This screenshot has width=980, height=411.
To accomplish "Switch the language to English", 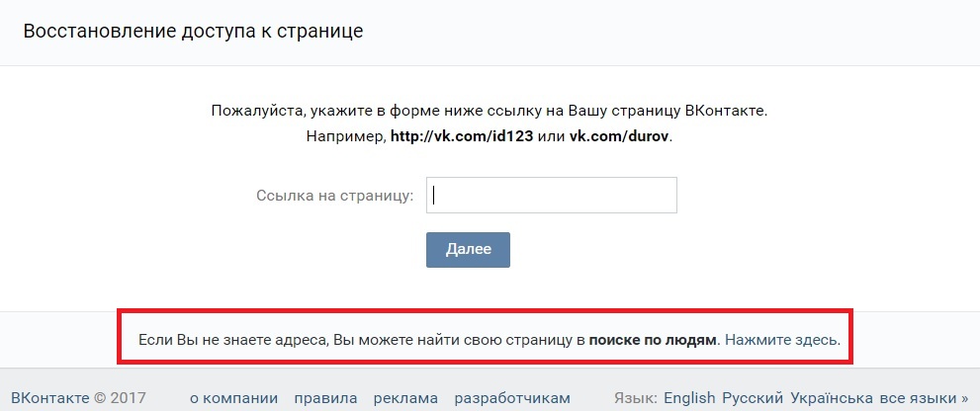I will point(690,398).
